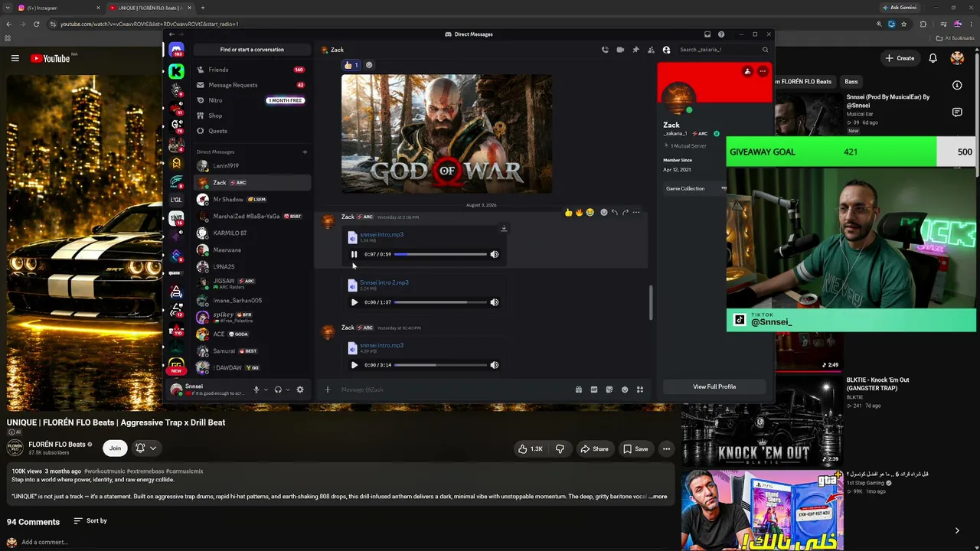Click the thumbs-up reaction with count 1
Viewport: 980px width, 551px height.
[351, 65]
